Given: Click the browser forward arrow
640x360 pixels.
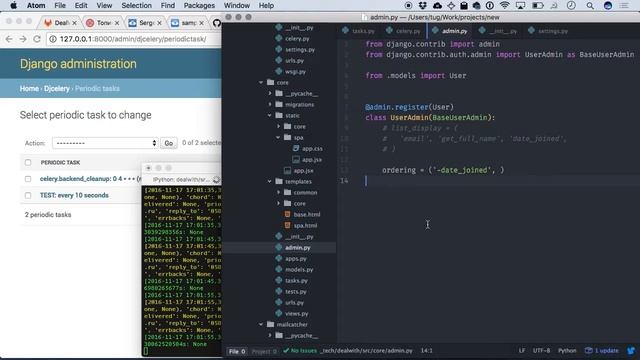Looking at the screenshot, I should click(x=23, y=39).
